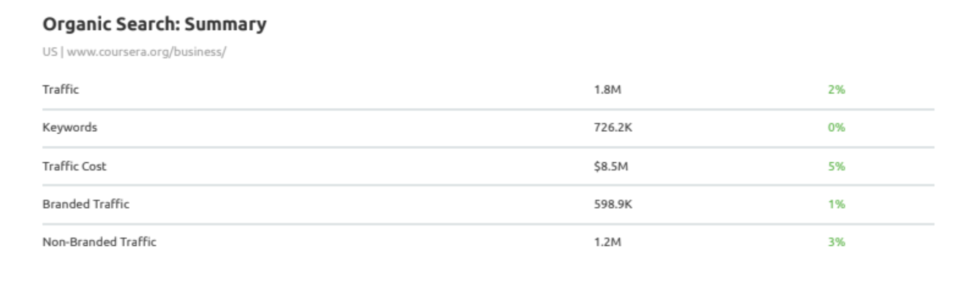Open the www.coursera.org/business/ URL text
The image size is (980, 283).
[146, 52]
